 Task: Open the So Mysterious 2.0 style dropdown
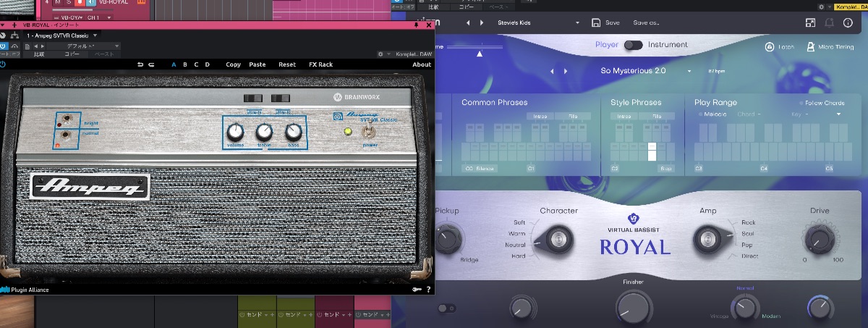pyautogui.click(x=689, y=71)
